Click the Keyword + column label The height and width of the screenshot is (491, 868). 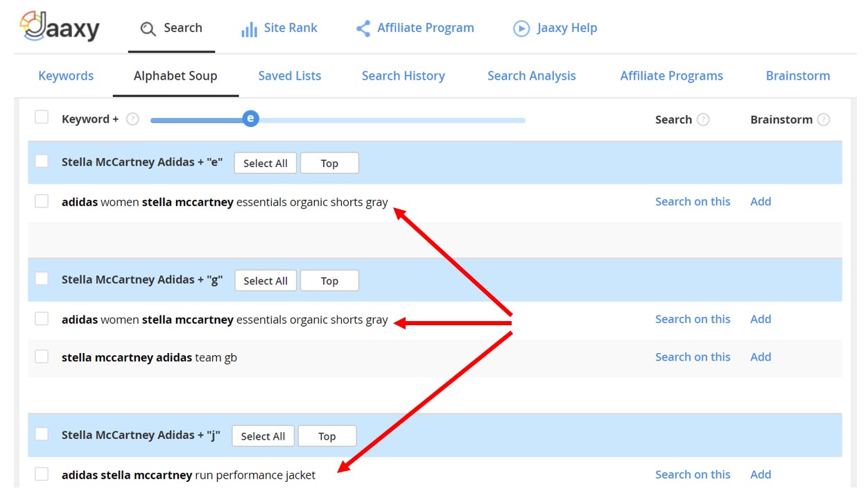pos(90,119)
